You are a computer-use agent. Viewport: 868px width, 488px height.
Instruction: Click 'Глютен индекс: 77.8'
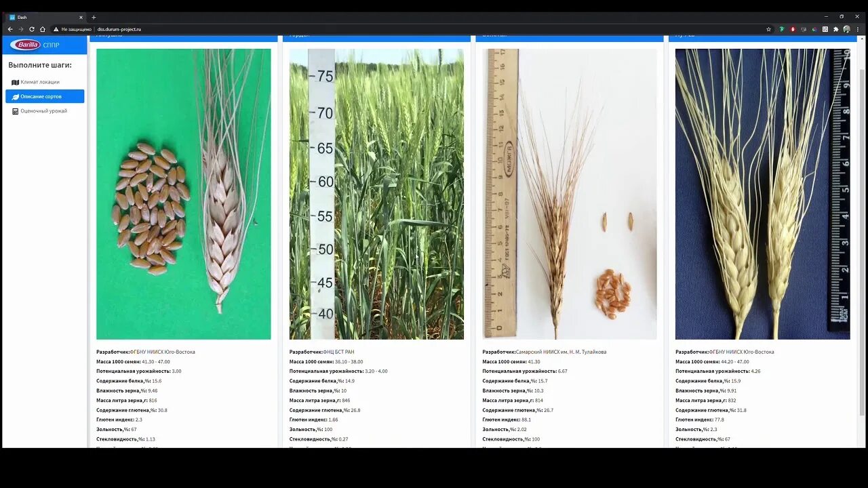[700, 420]
